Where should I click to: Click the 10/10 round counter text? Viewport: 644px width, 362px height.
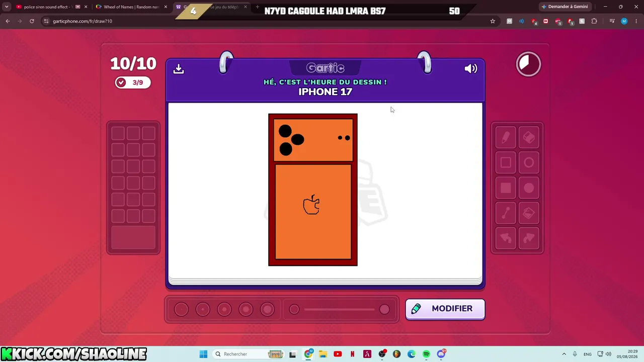pos(133,64)
